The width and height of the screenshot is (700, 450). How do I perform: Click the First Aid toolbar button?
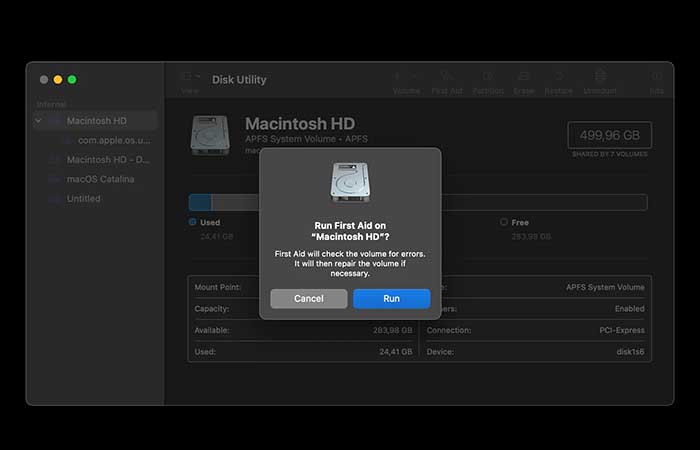click(447, 83)
